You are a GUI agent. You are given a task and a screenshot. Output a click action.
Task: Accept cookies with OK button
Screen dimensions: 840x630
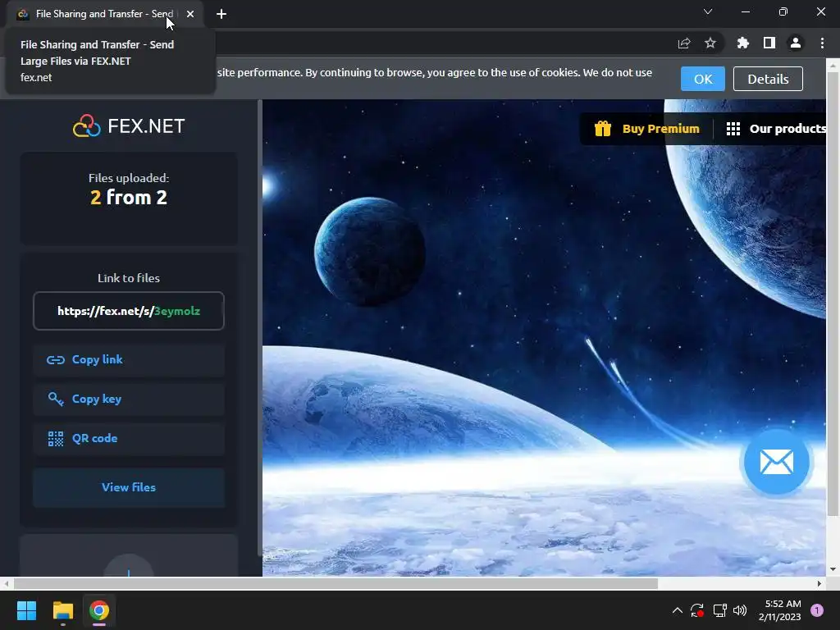pos(702,79)
